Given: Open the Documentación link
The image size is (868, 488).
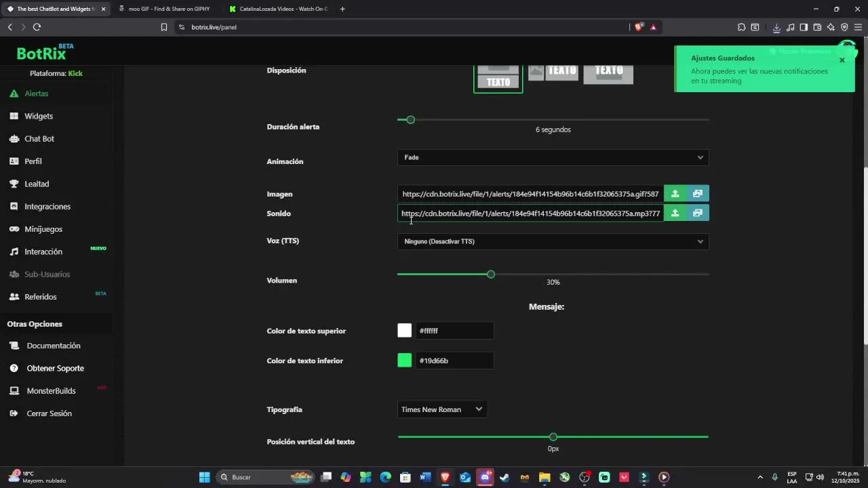Looking at the screenshot, I should pos(54,346).
